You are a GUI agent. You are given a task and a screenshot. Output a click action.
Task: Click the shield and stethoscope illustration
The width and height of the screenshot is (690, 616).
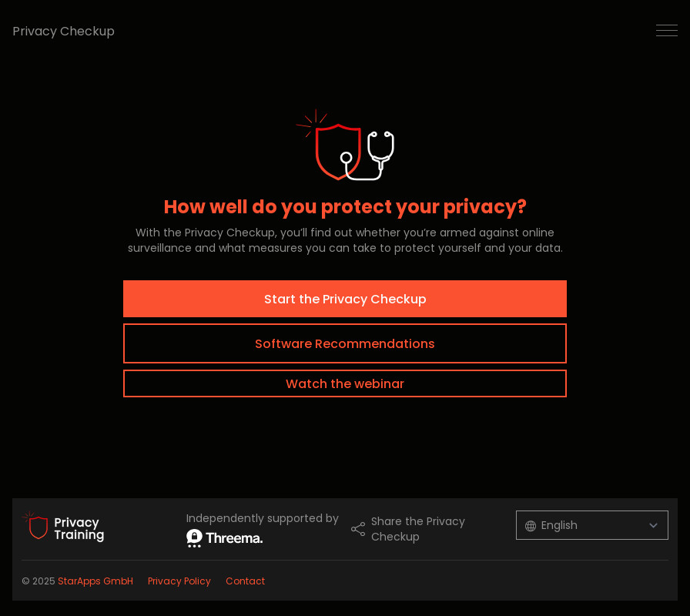[x=346, y=146]
